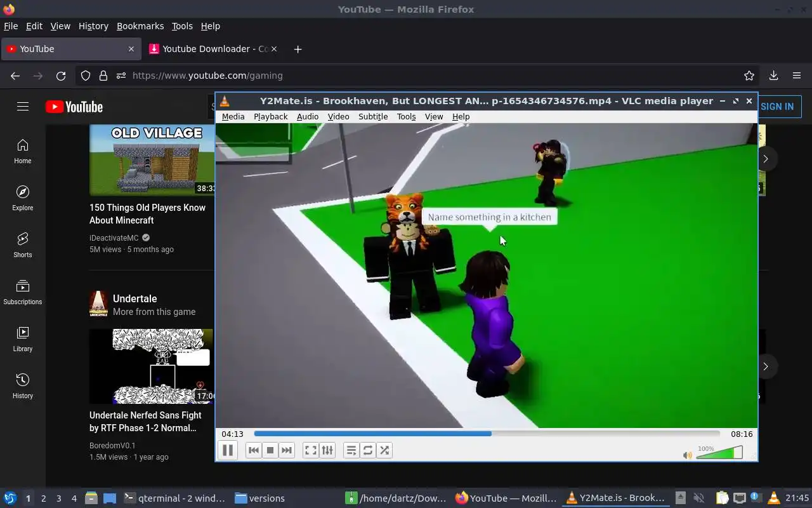Click the YouTube logo
Viewport: 812px width, 508px height.
click(x=74, y=107)
